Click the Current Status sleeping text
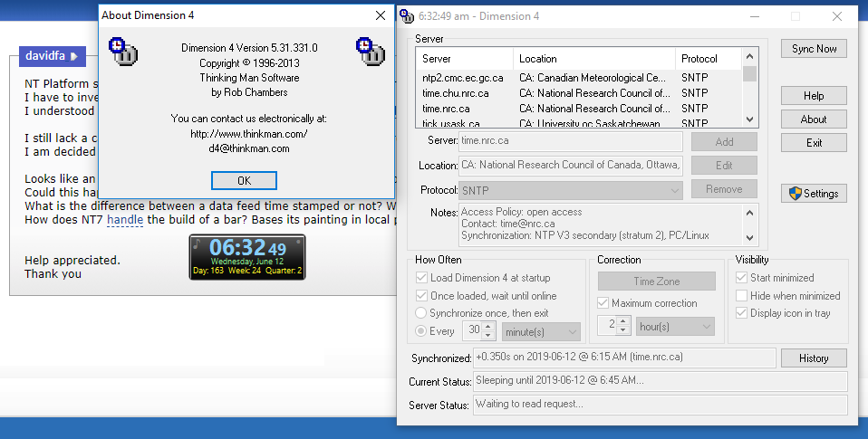This screenshot has height=439, width=868. pos(560,380)
